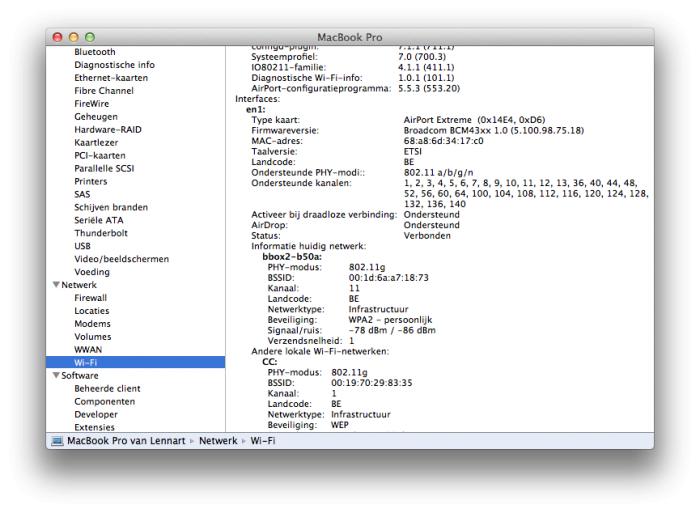Click BSSID value 00:1d:6a:a7:18:73
Image resolution: width=700 pixels, height=513 pixels.
(388, 278)
